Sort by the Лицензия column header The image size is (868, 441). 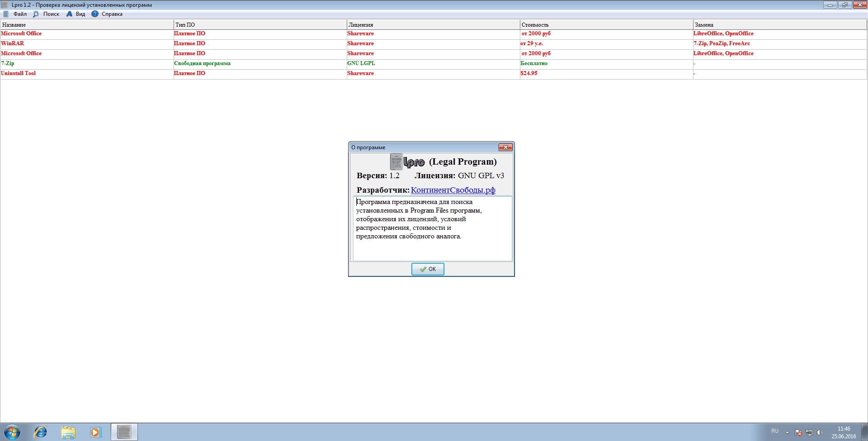[433, 25]
